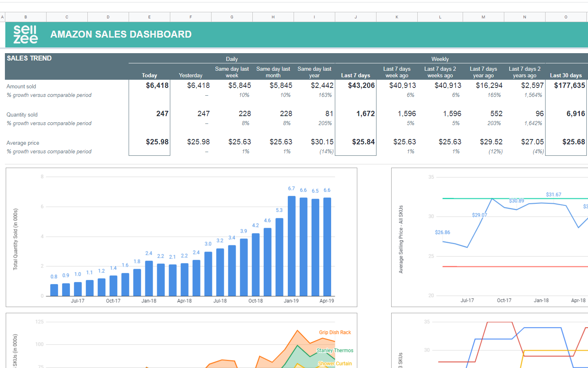Select the 1,672 quantity cell
The width and height of the screenshot is (588, 368).
click(x=365, y=114)
